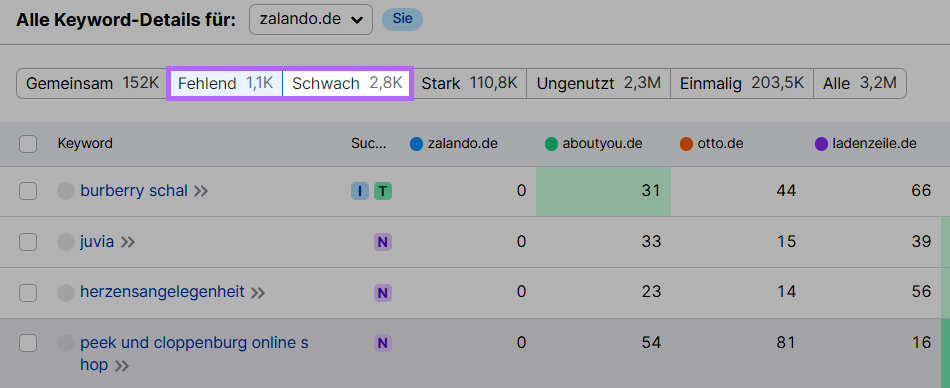Click orange color dot for otto.de
This screenshot has width=950, height=388.
click(686, 144)
